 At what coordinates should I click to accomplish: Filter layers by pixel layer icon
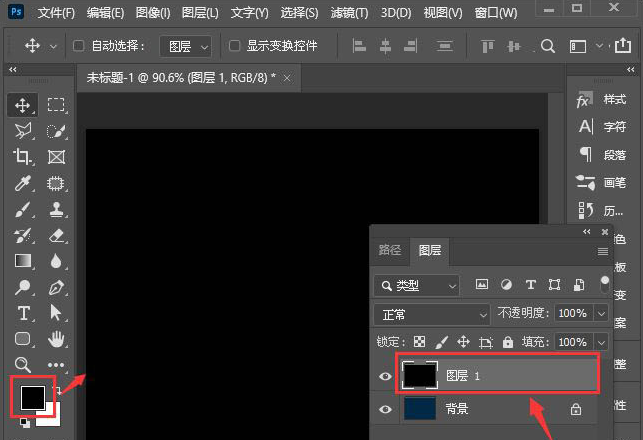pyautogui.click(x=481, y=284)
